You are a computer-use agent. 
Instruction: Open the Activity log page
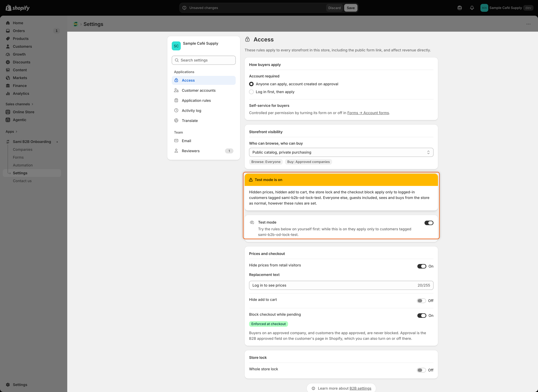click(x=204, y=111)
